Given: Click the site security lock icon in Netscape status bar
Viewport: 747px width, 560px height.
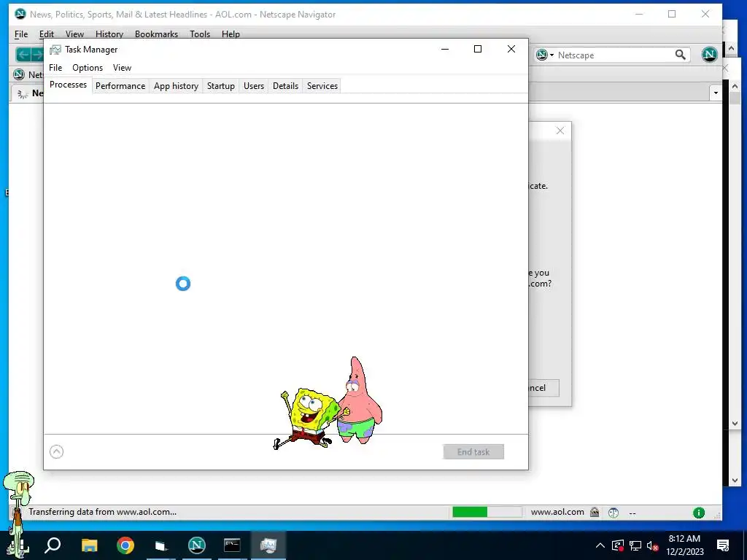Looking at the screenshot, I should click(x=595, y=512).
